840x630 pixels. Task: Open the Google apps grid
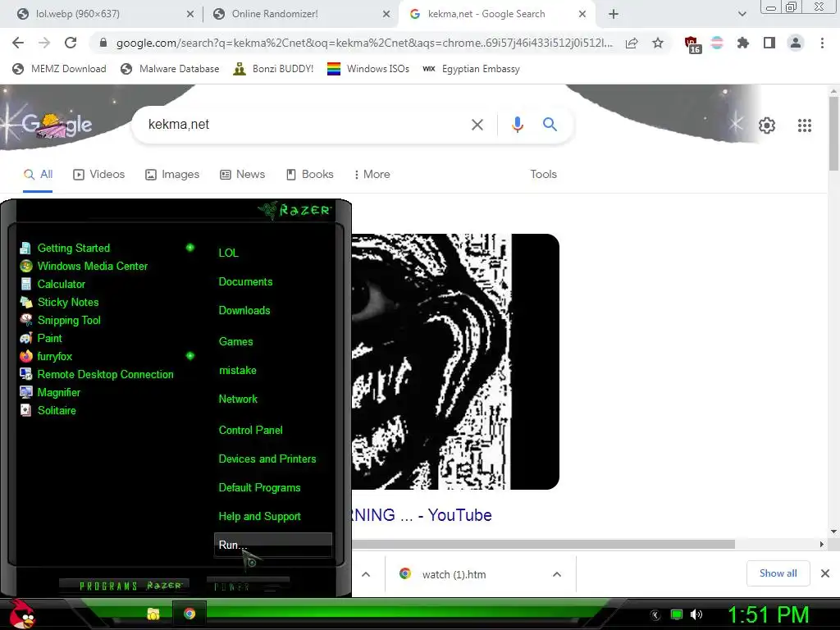click(804, 126)
